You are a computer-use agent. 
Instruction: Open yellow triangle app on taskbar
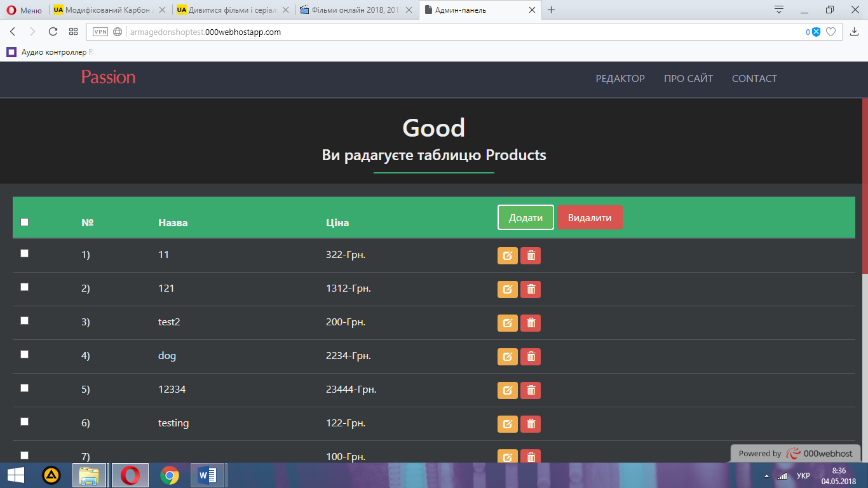(x=51, y=475)
